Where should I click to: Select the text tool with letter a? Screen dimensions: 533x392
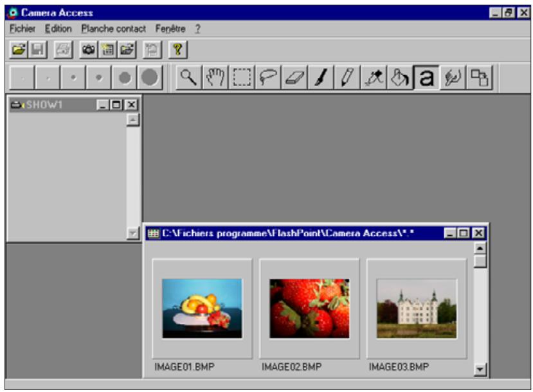(x=426, y=78)
